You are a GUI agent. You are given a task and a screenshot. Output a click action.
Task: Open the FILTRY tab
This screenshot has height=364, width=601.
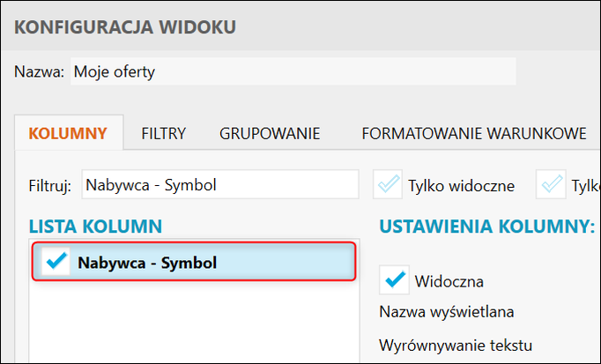(163, 134)
